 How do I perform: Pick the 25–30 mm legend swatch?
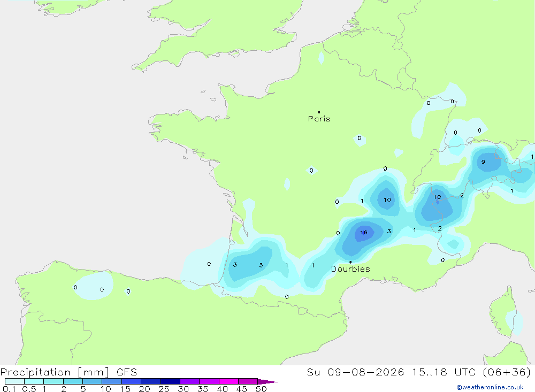[x=170, y=381]
